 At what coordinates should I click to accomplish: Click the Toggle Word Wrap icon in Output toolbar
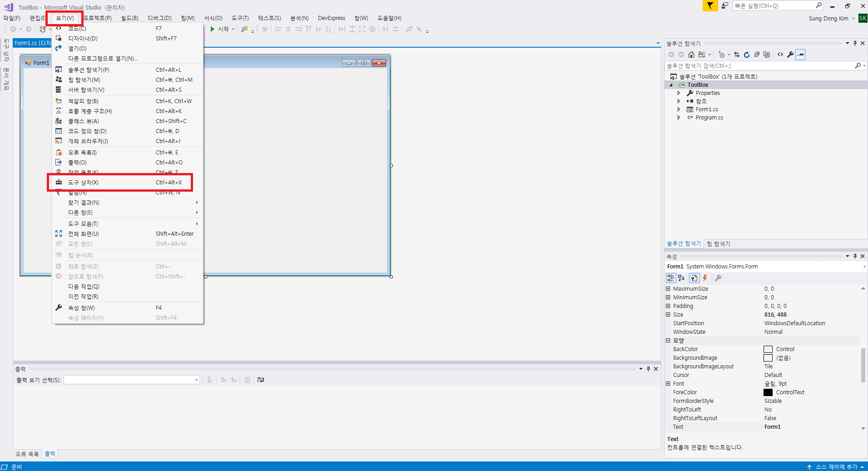click(x=261, y=380)
